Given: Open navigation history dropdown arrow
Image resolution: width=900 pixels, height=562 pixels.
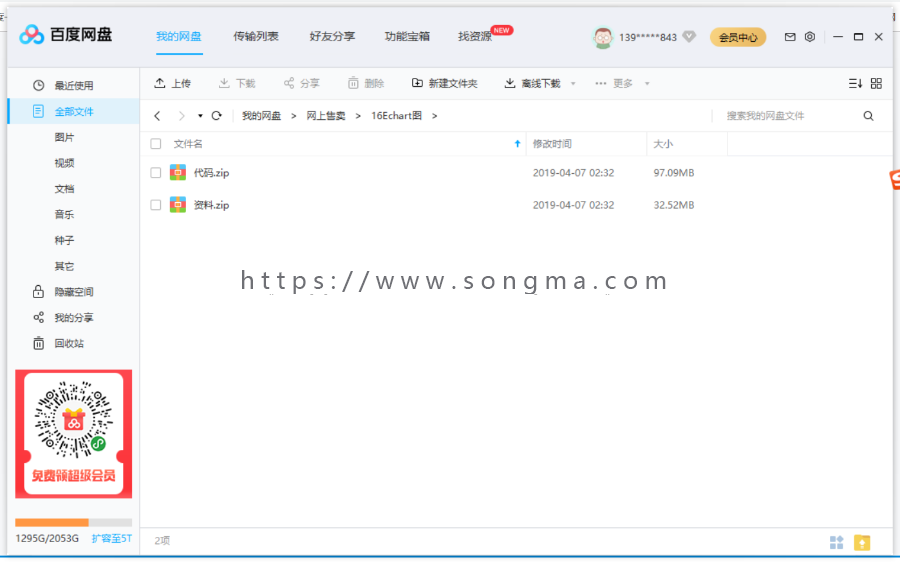Looking at the screenshot, I should tap(200, 116).
